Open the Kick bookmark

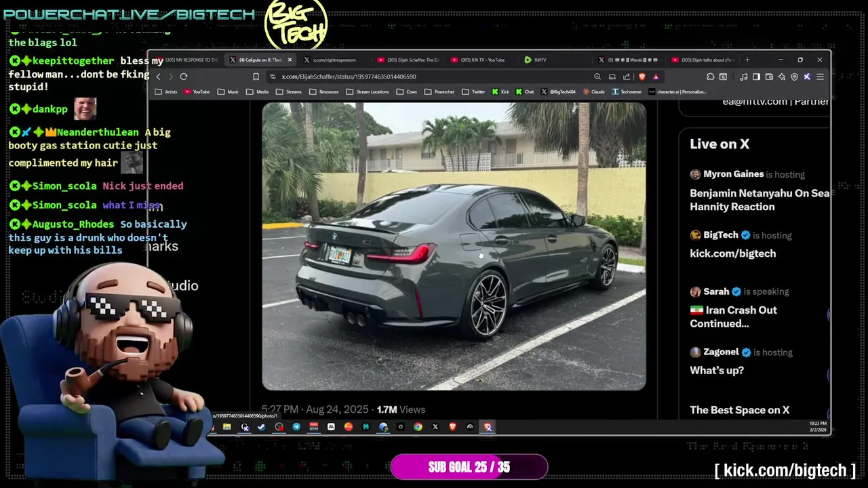pyautogui.click(x=500, y=91)
